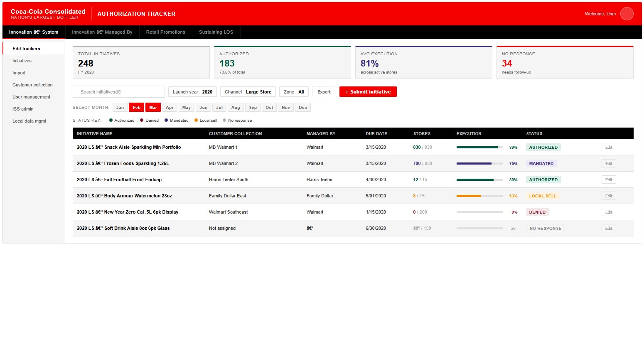The width and height of the screenshot is (644, 337).
Task: Click the Search initiatives field
Action: 119,92
